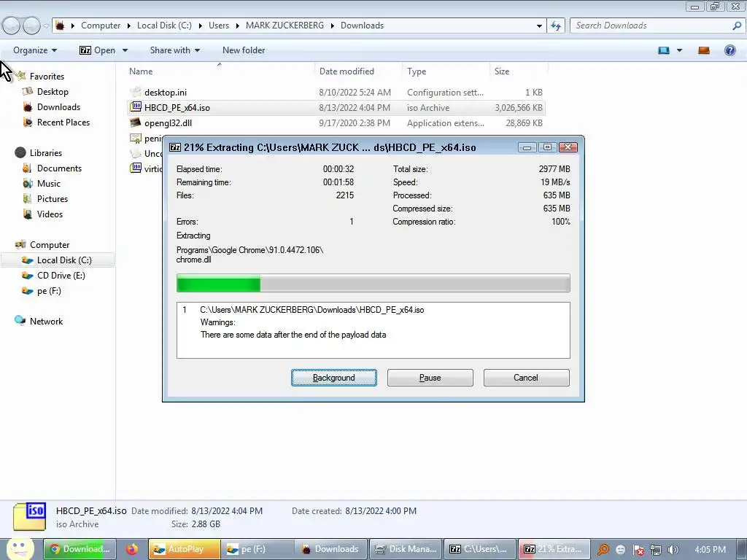
Task: Open the Share with menu
Action: click(x=175, y=50)
